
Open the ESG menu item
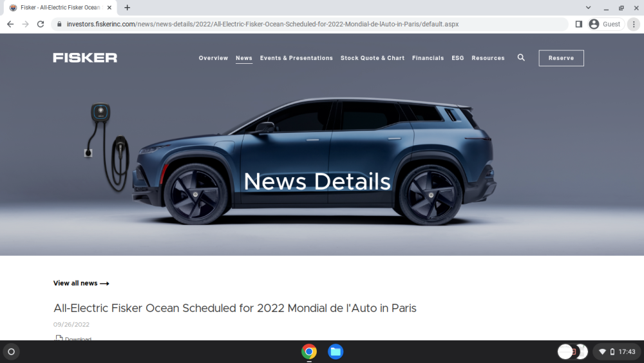(x=457, y=58)
